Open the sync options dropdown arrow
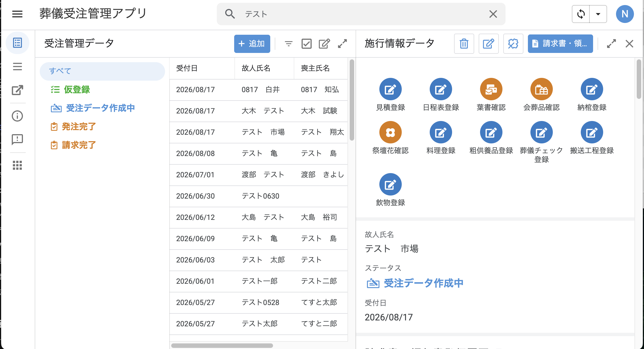This screenshot has height=349, width=644. point(598,14)
